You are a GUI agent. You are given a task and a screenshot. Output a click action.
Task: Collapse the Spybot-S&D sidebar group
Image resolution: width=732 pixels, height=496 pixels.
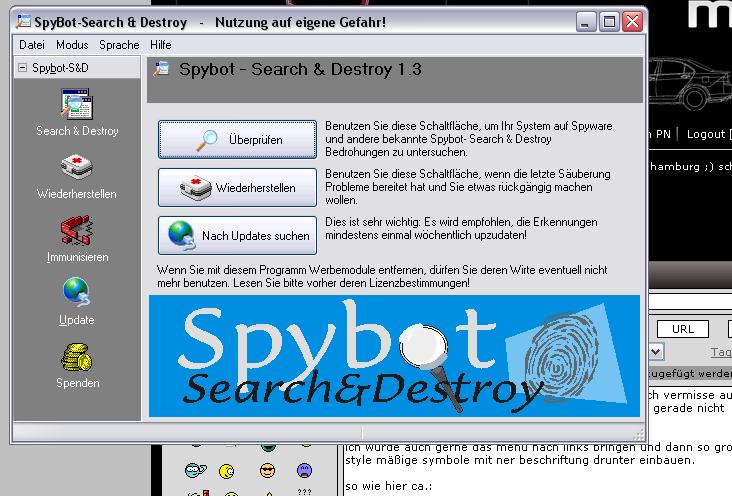click(x=22, y=68)
